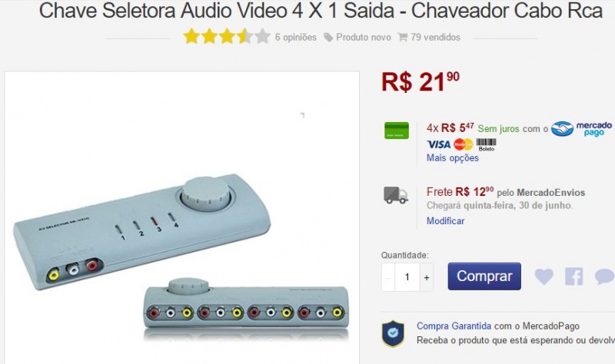
Task: Decrease quantity with the minus button
Action: [388, 277]
